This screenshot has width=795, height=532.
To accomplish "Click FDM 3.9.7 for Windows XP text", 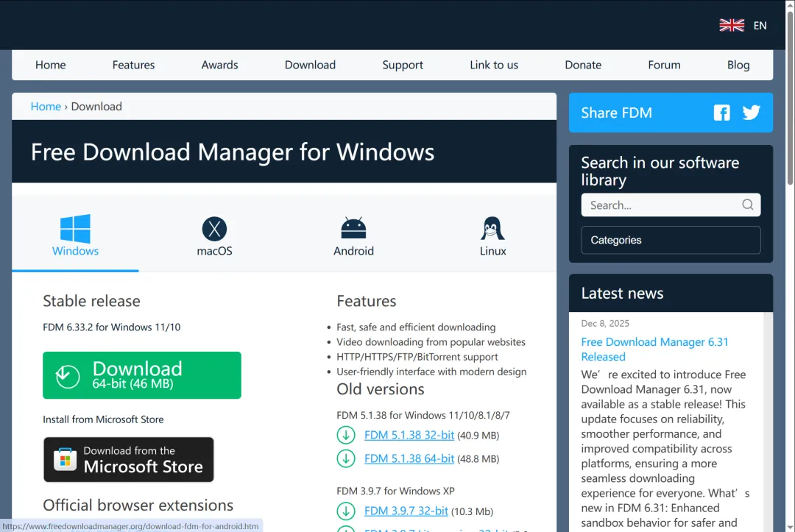I will click(395, 491).
